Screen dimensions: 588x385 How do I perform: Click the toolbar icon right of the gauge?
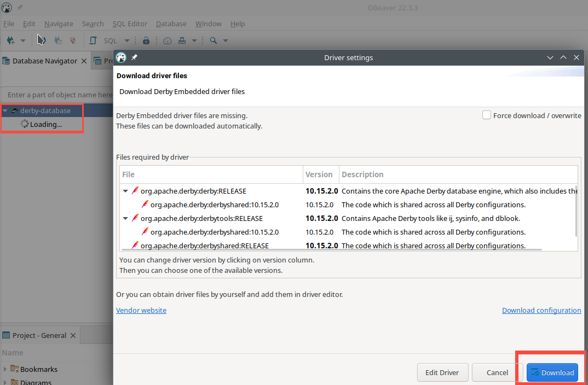(x=182, y=40)
